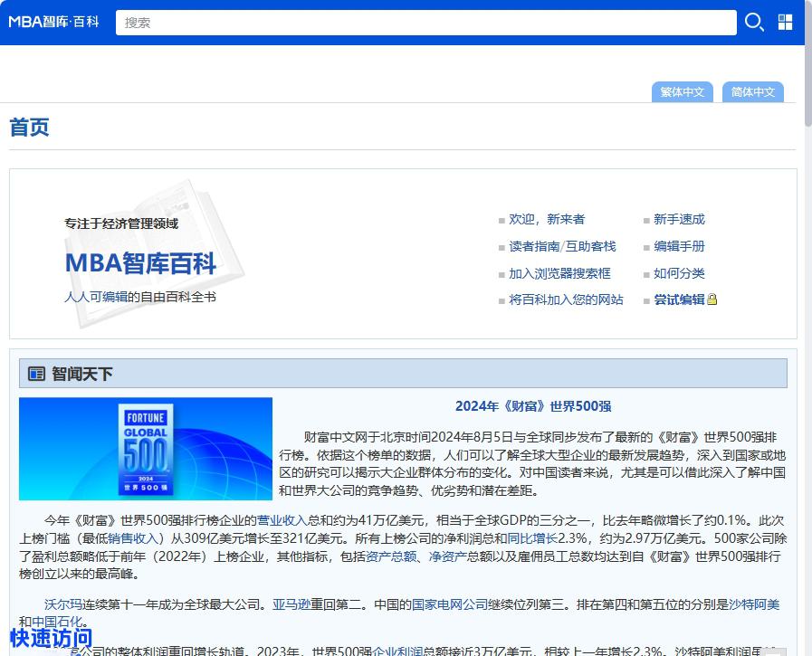Click the 新手速成 link
This screenshot has height=656, width=812.
coord(679,219)
